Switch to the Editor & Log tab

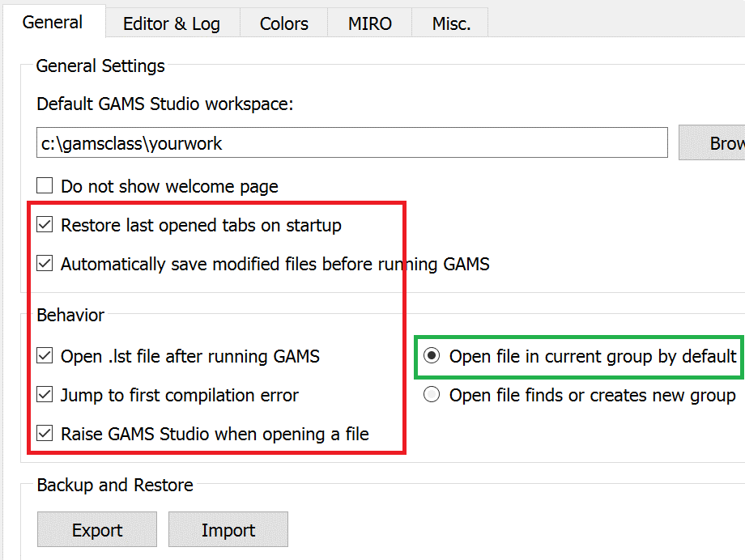171,24
